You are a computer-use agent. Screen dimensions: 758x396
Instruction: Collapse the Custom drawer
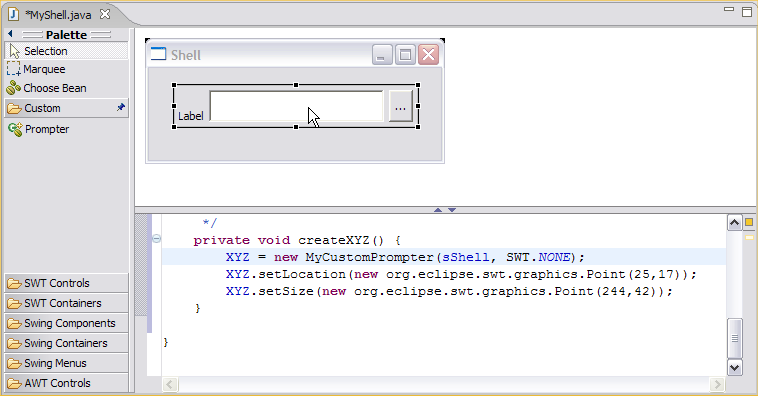pos(67,108)
